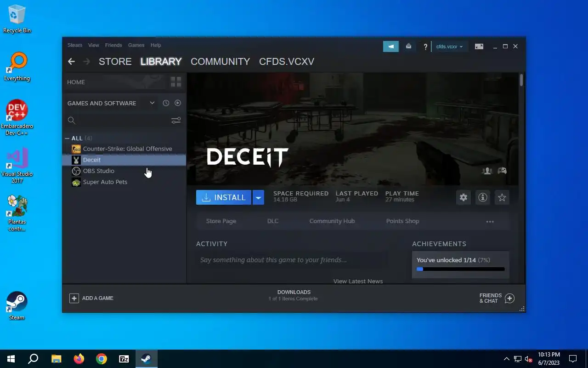
Task: Open the LIBRARY section
Action: [161, 62]
